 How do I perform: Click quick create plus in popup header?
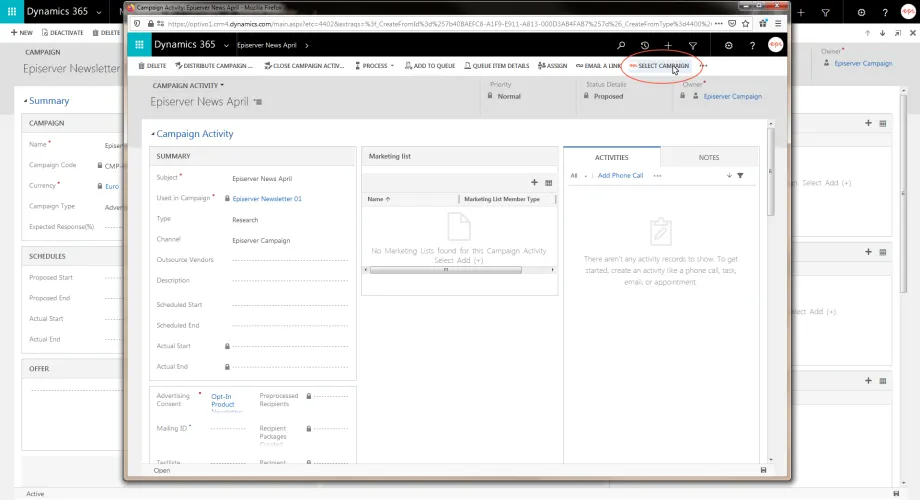coord(668,45)
